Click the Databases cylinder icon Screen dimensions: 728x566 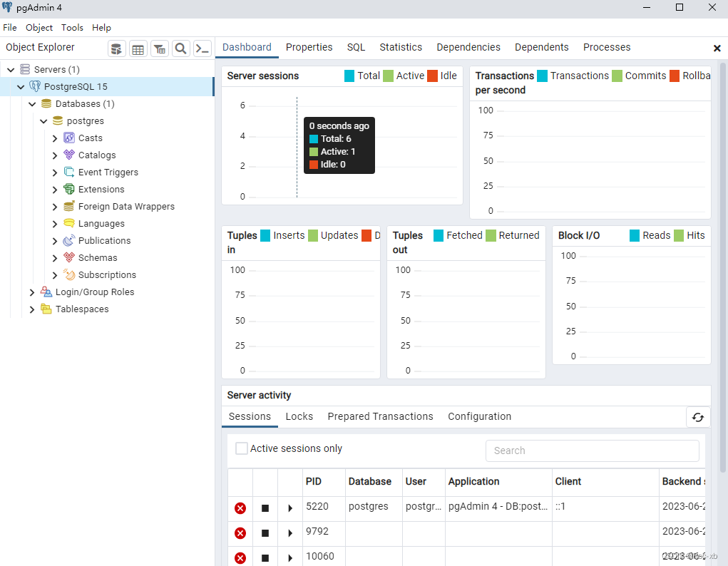[46, 103]
